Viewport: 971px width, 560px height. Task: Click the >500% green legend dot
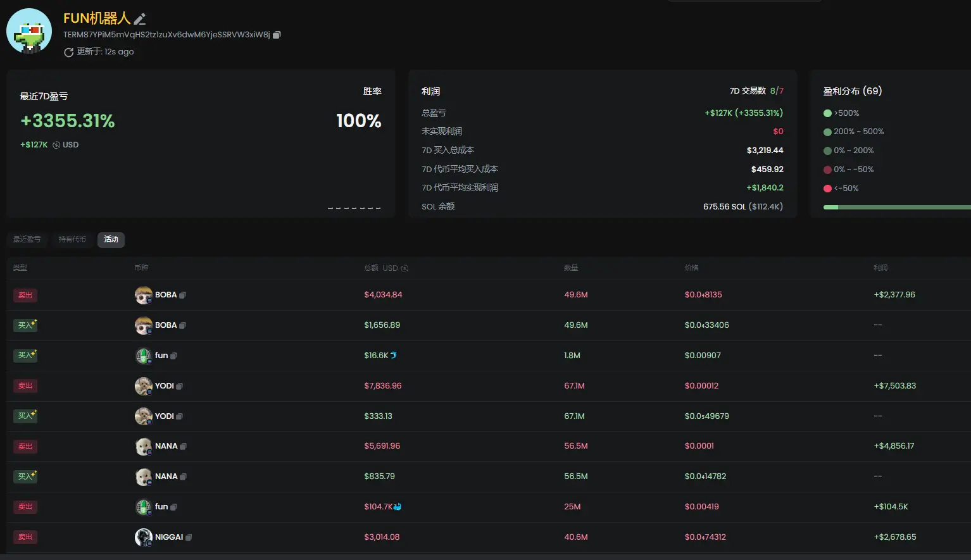point(827,113)
